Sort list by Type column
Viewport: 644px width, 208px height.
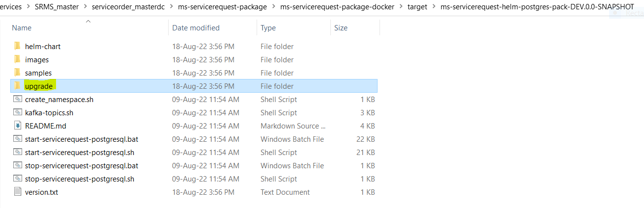(x=268, y=28)
